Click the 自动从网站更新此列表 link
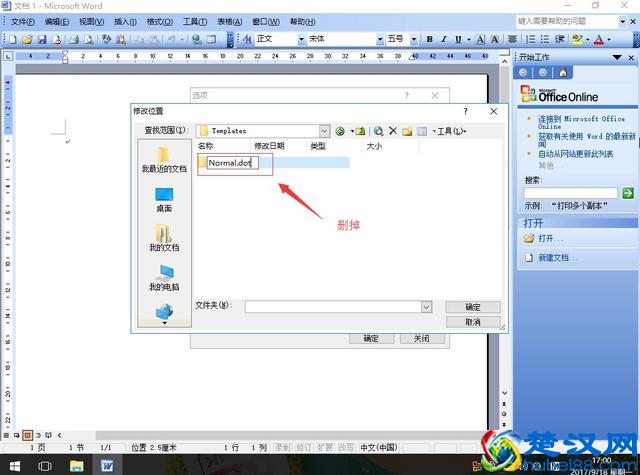640x475 pixels. tap(576, 154)
